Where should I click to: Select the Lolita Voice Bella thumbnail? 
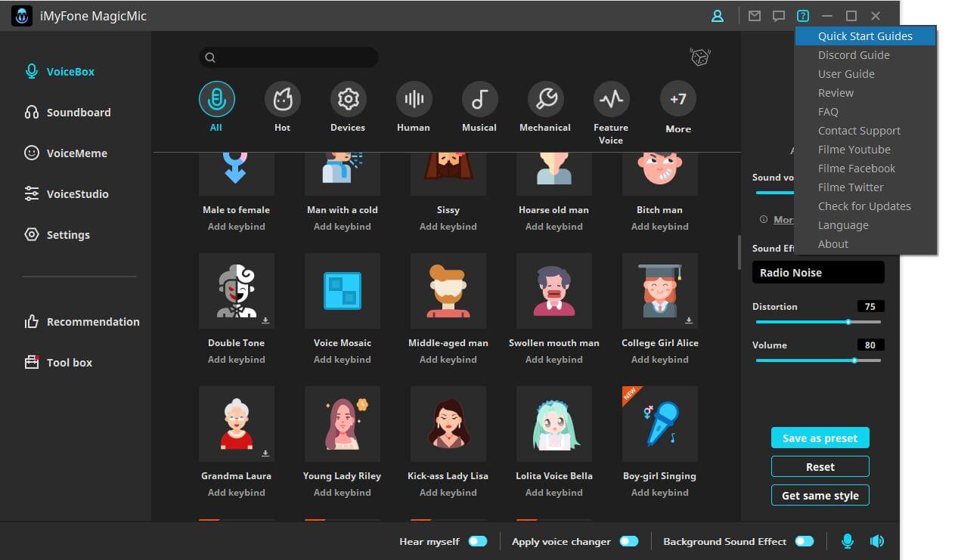[554, 424]
